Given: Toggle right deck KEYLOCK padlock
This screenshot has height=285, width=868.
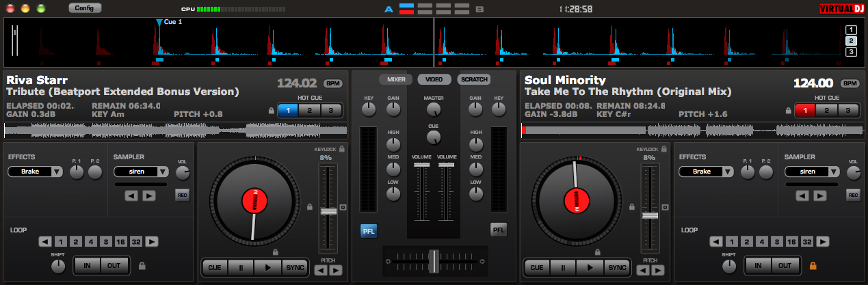Looking at the screenshot, I should click(663, 148).
